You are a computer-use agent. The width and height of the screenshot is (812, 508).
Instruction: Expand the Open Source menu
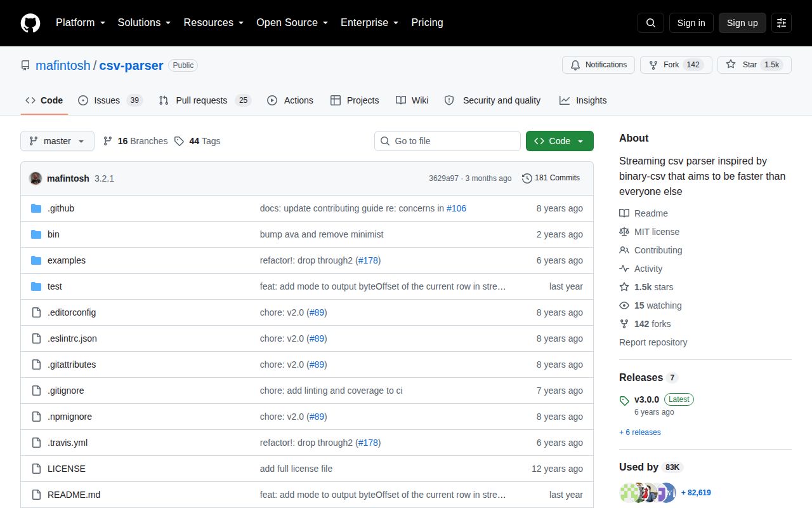(x=292, y=23)
